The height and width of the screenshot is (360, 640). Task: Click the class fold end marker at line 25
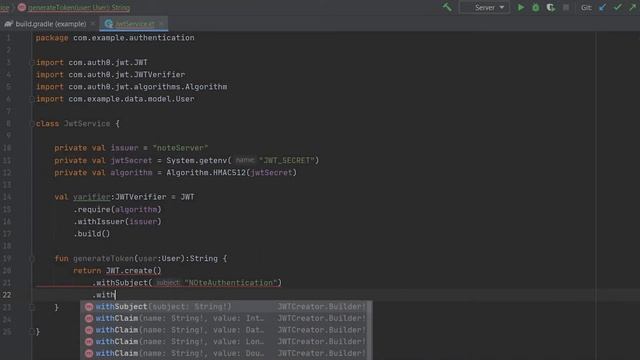click(x=32, y=332)
